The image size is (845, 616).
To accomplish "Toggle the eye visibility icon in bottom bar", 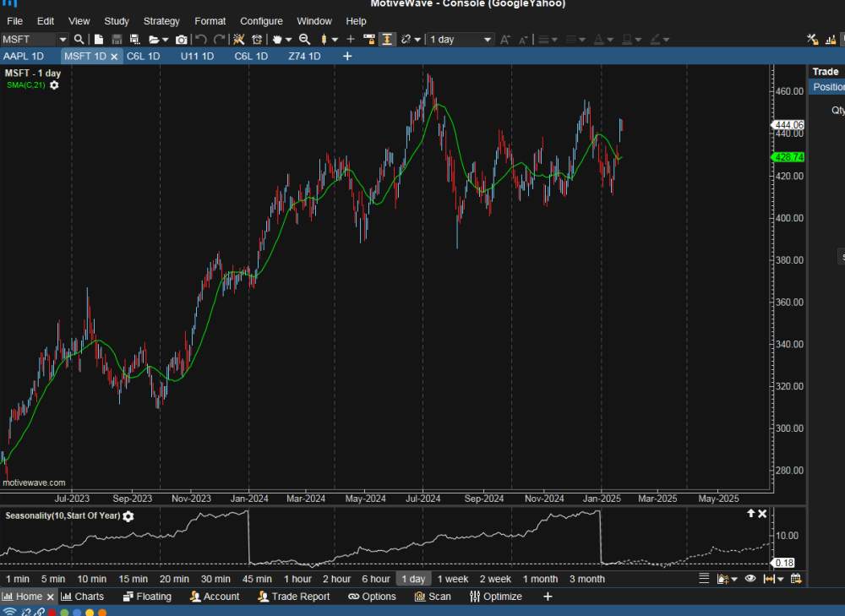I will click(750, 579).
